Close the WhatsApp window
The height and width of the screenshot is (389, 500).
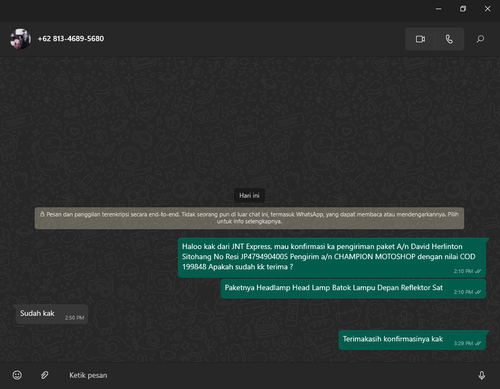coord(487,9)
